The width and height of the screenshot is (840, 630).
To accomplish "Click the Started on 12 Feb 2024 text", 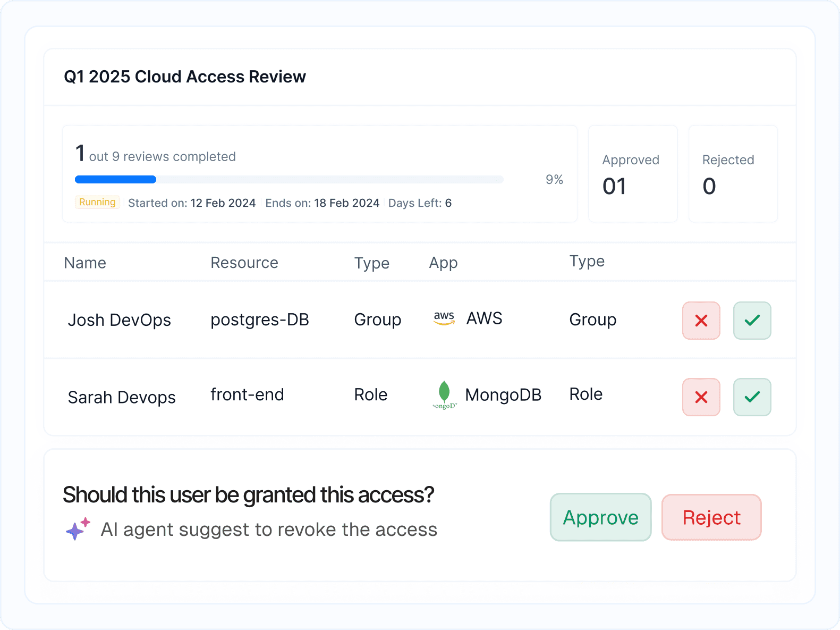I will point(192,203).
